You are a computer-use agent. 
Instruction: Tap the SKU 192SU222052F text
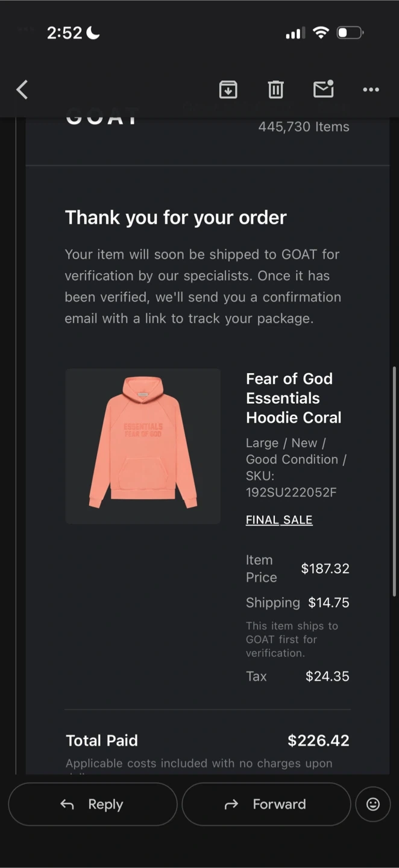pos(291,492)
